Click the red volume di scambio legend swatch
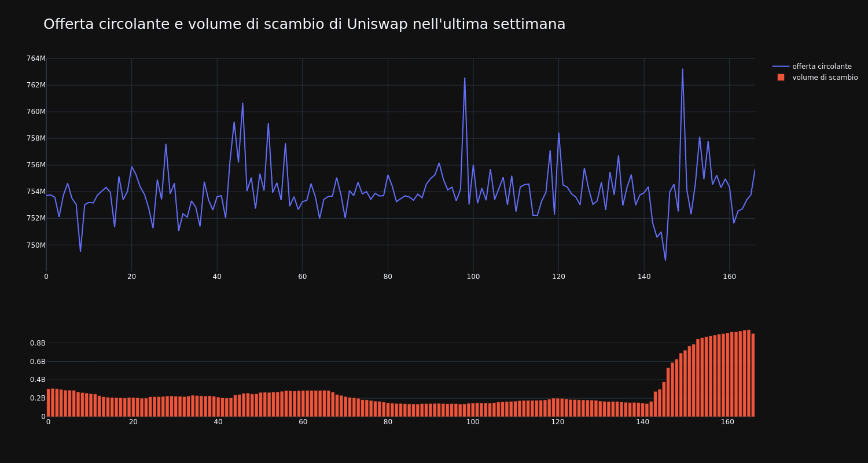Image resolution: width=868 pixels, height=463 pixels. pyautogui.click(x=781, y=78)
